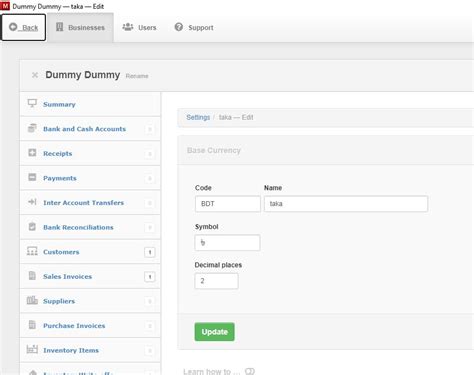The width and height of the screenshot is (474, 375).
Task: Click the Customers count badge
Action: (x=150, y=252)
